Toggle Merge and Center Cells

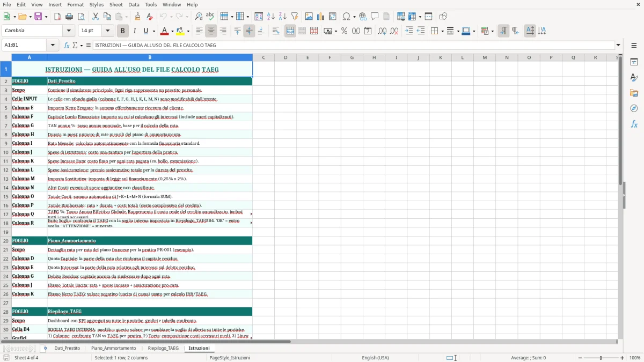[290, 31]
